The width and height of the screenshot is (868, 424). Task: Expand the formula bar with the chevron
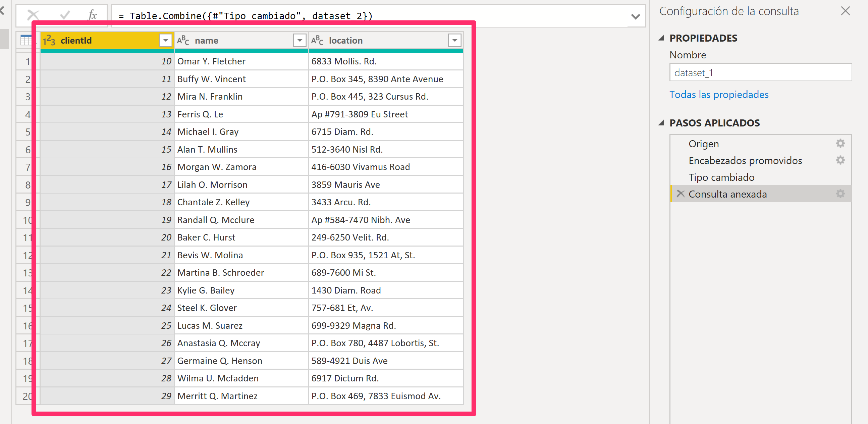(635, 16)
